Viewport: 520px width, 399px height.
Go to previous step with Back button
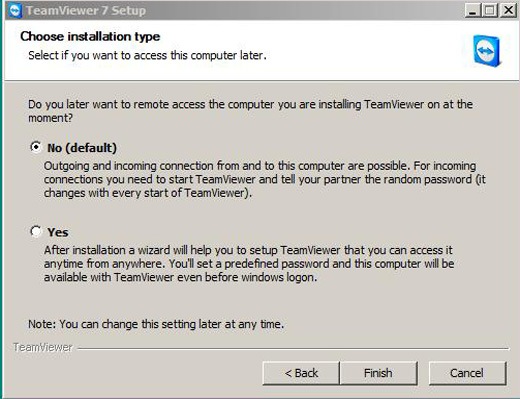coord(301,373)
